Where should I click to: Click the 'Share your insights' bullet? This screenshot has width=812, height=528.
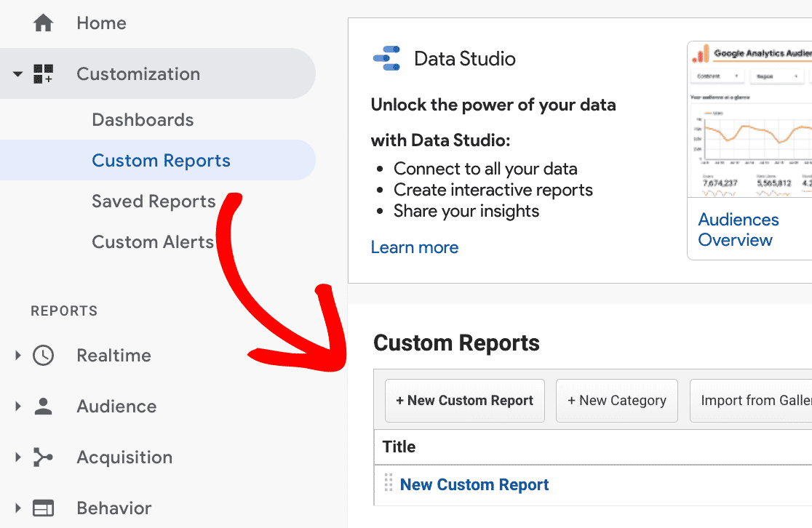[x=466, y=211]
